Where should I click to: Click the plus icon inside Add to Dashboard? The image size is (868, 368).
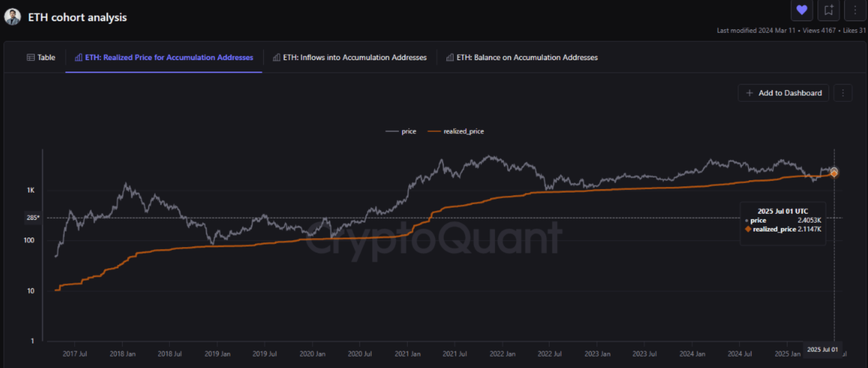[x=749, y=93]
